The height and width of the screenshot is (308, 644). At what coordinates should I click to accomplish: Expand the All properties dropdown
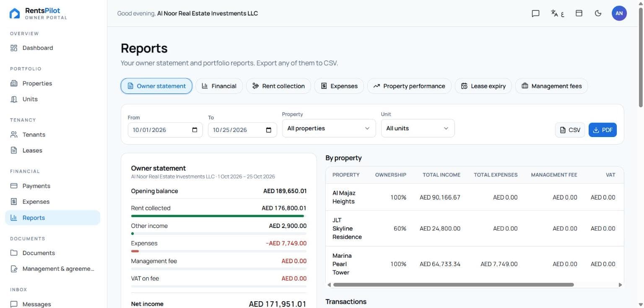[329, 128]
